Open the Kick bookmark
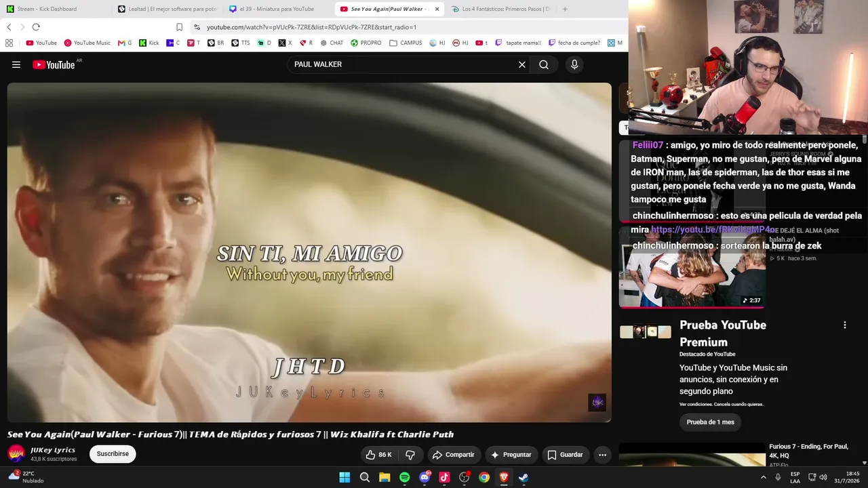Image resolution: width=868 pixels, height=488 pixels. point(149,43)
